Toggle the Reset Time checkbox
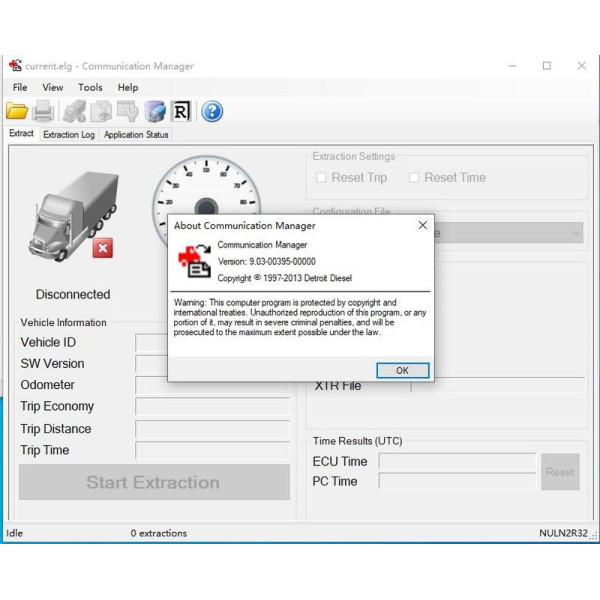This screenshot has height=600, width=600. tap(414, 178)
